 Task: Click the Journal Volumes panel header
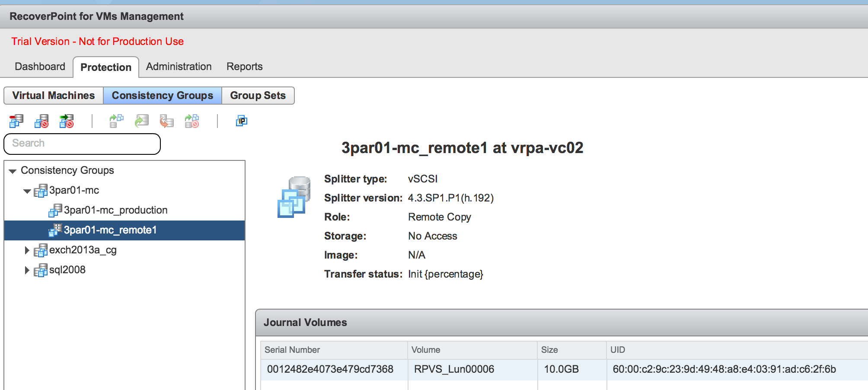tap(562, 323)
